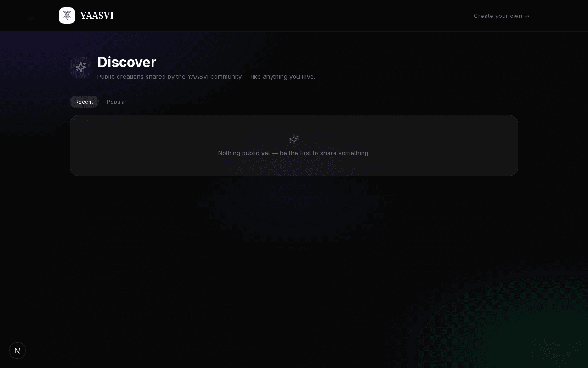This screenshot has height=368, width=588.
Task: Open the Next.js dev tools badge
Action: click(x=17, y=351)
